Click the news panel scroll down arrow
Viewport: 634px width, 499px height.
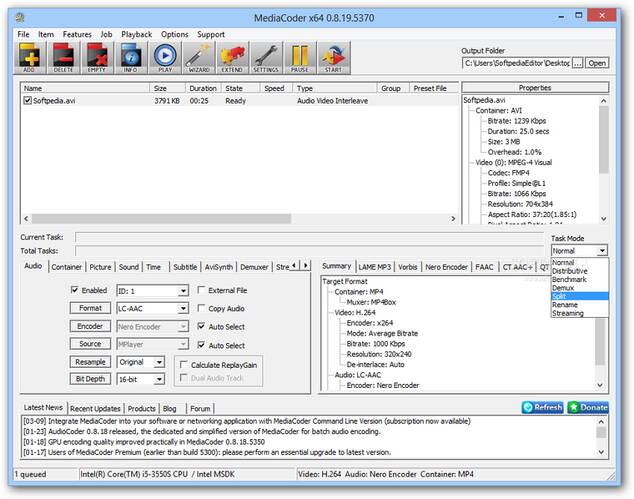(601, 452)
